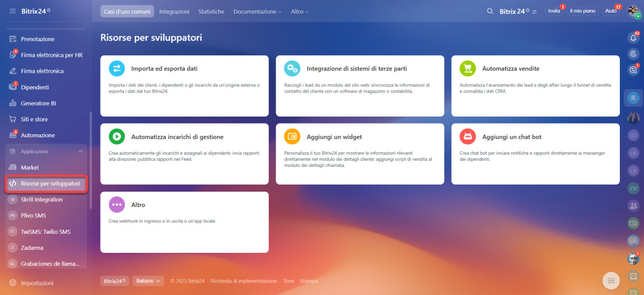Collapse the Applicazioni sidebar section
The image size is (644, 295).
pos(80,151)
